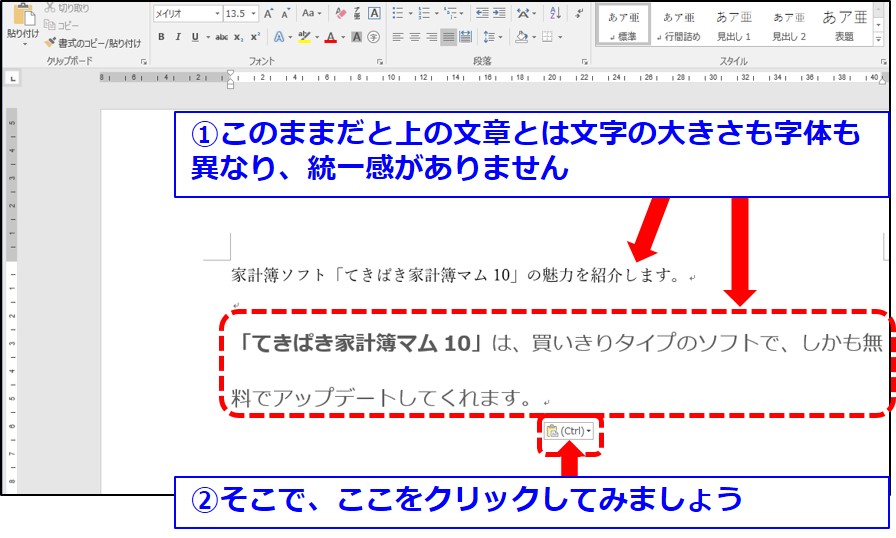Select the 標準 style
Image resolution: width=896 pixels, height=538 pixels.
(x=623, y=25)
